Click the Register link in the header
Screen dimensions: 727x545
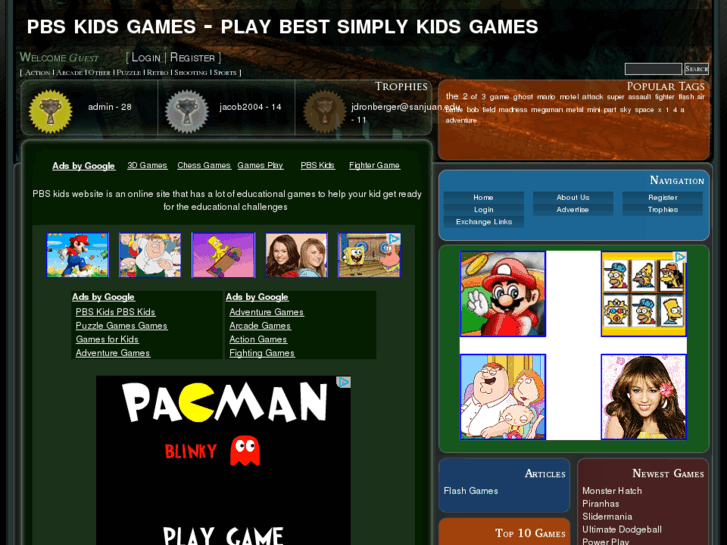point(192,58)
